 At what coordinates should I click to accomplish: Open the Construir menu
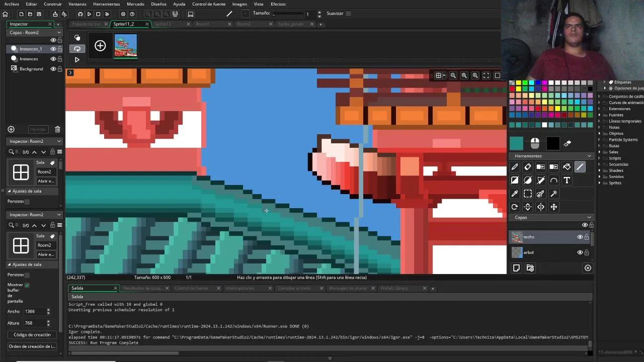point(53,4)
